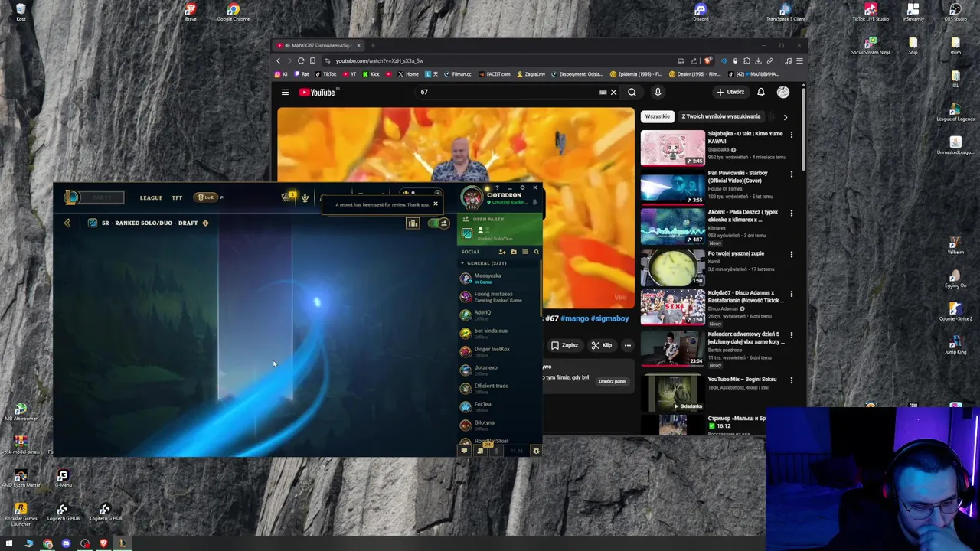
Task: Click the ranked draft info diamond icon
Action: click(205, 223)
